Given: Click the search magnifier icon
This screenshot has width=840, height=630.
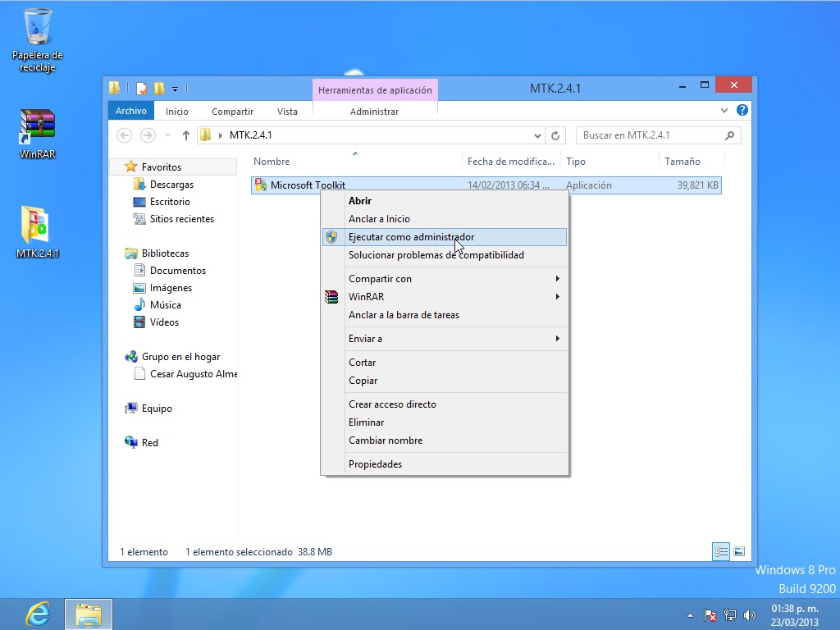Looking at the screenshot, I should pos(729,135).
